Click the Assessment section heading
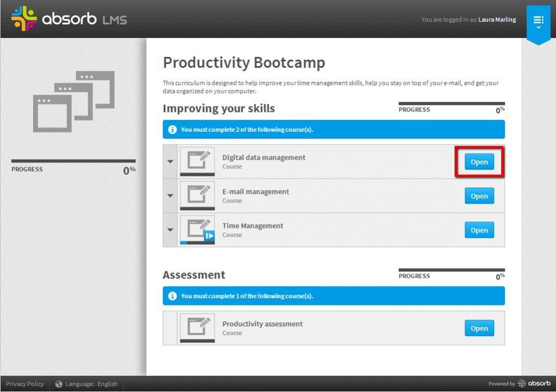 [194, 275]
